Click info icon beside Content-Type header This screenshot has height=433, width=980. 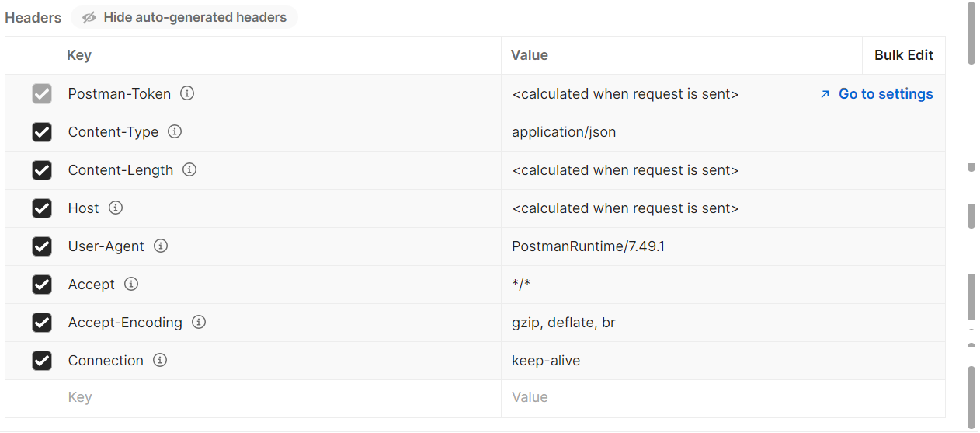pos(175,131)
